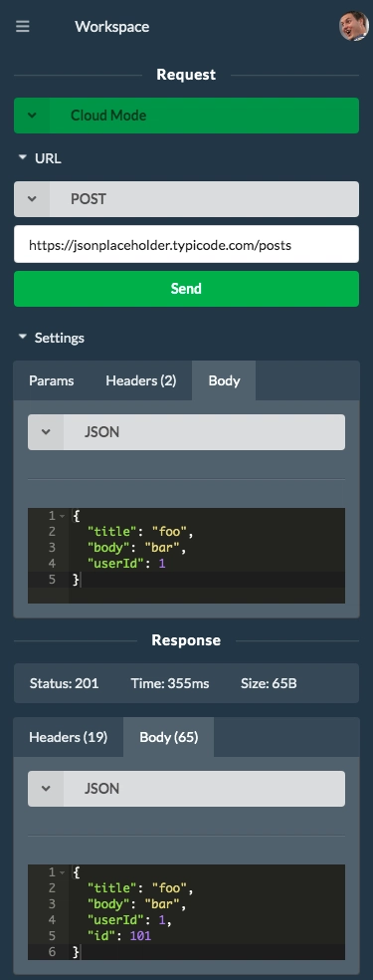373x980 pixels.
Task: Click the "userId": 1 line in request editor
Action: [x=126, y=564]
